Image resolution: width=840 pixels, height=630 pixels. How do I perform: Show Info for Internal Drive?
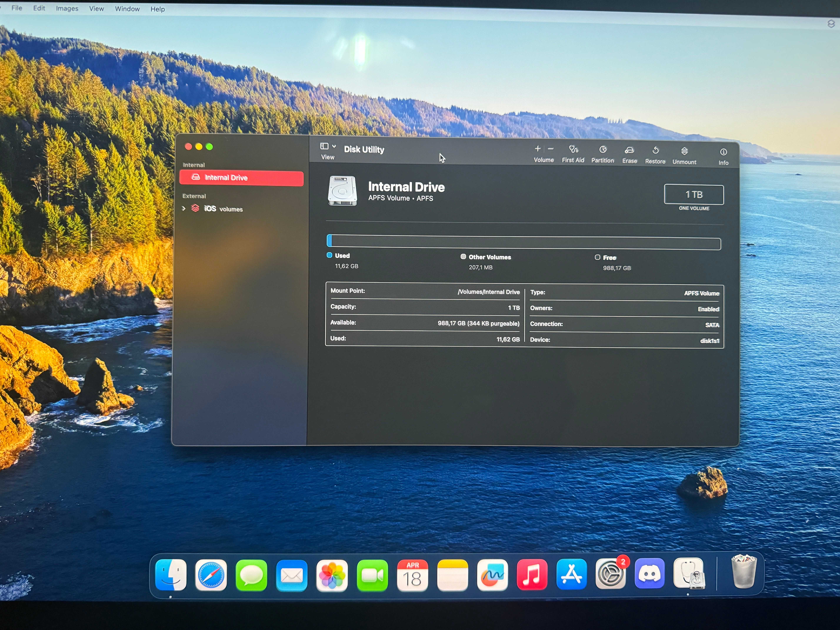[723, 157]
